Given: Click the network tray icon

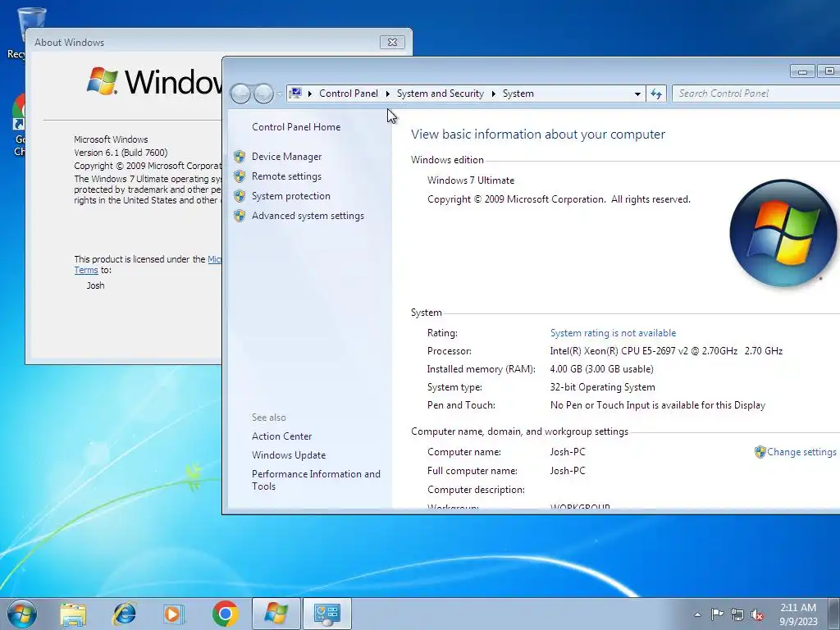Looking at the screenshot, I should pyautogui.click(x=737, y=615).
